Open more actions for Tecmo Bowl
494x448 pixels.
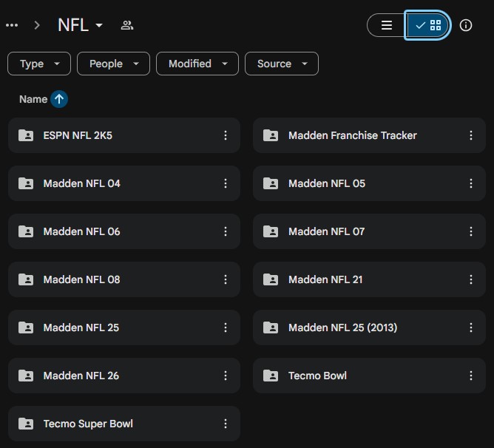click(470, 376)
